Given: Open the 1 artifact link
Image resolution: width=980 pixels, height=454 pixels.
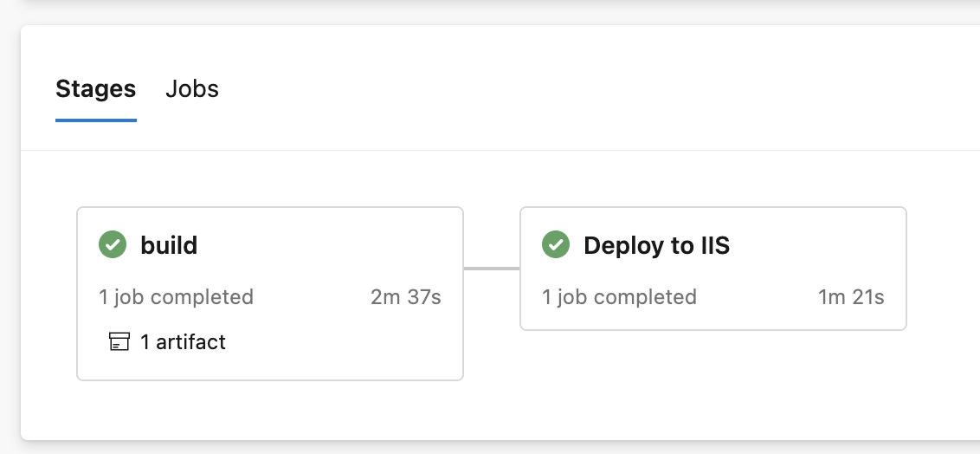Looking at the screenshot, I should click(183, 342).
